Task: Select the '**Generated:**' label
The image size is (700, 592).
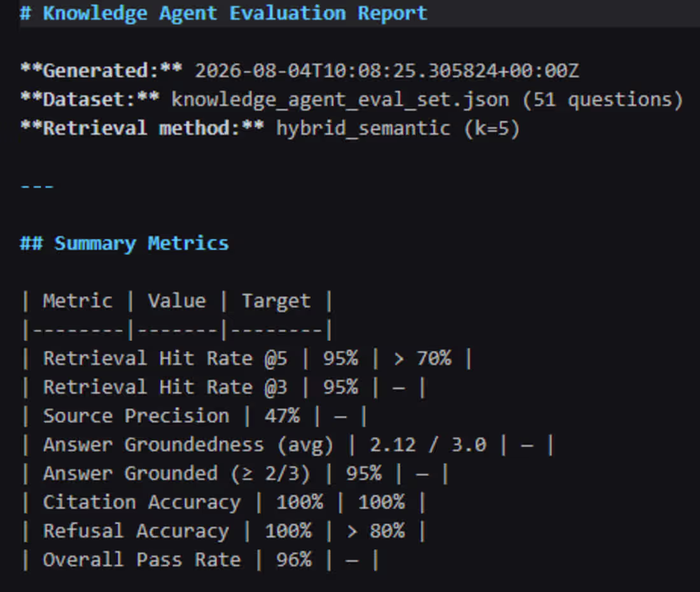Action: [101, 71]
